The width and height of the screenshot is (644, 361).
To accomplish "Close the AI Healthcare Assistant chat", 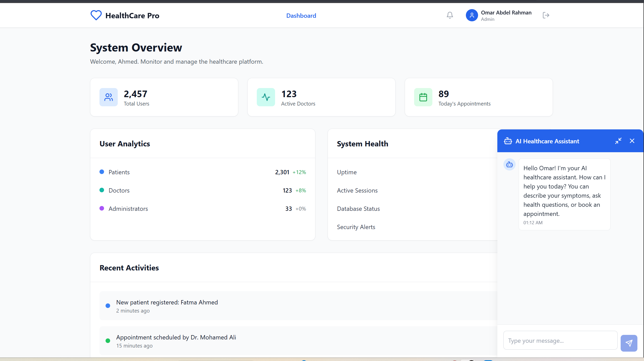I will [632, 141].
